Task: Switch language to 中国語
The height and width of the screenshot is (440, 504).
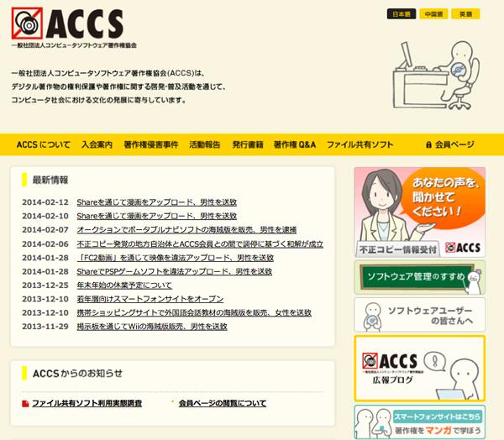Action: pyautogui.click(x=433, y=14)
